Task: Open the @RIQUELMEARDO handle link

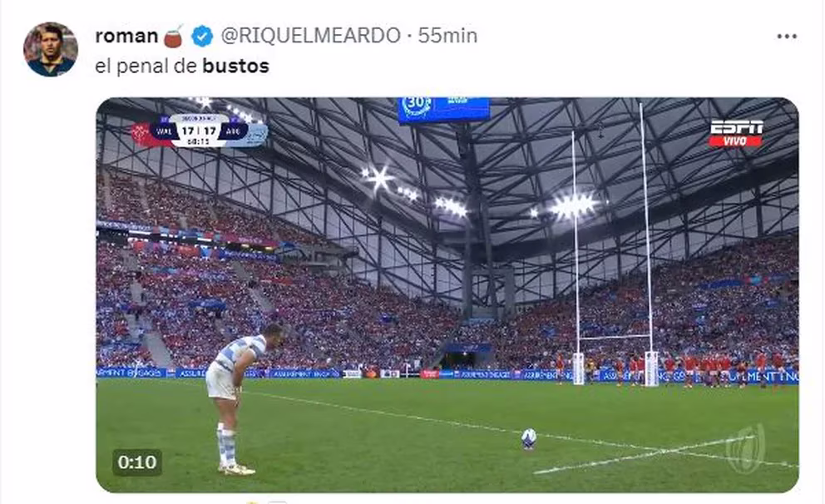Action: pyautogui.click(x=310, y=36)
